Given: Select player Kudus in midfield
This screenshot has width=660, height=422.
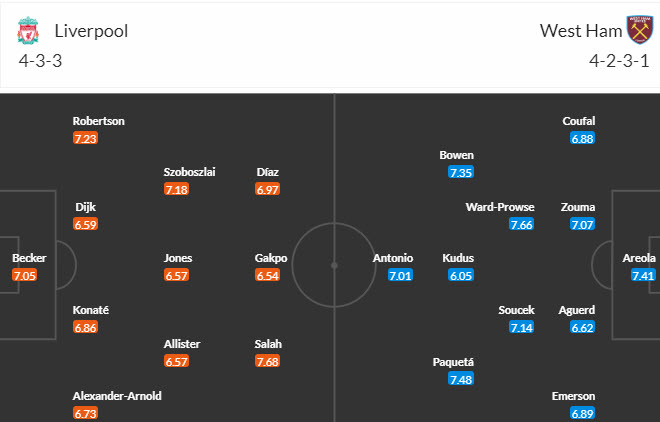Looking at the screenshot, I should click(x=458, y=258).
